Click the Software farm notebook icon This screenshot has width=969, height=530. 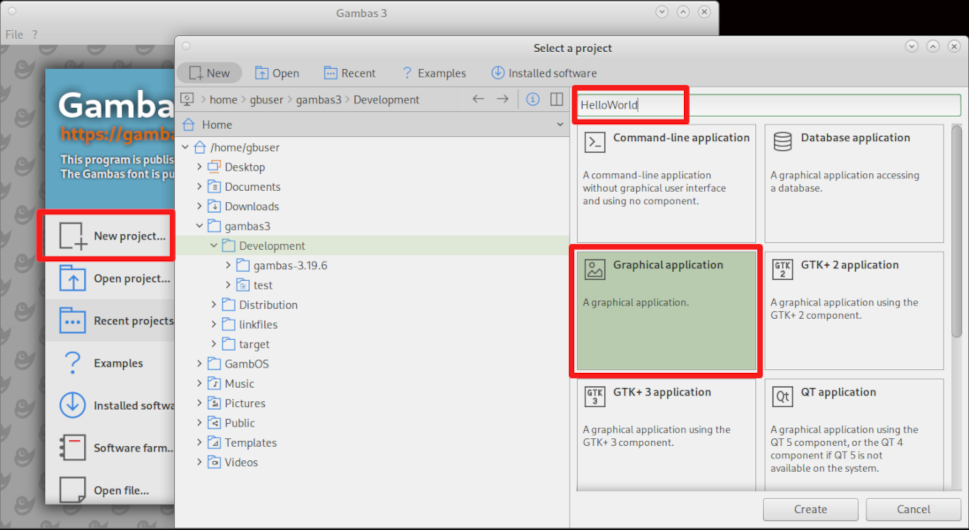point(73,448)
